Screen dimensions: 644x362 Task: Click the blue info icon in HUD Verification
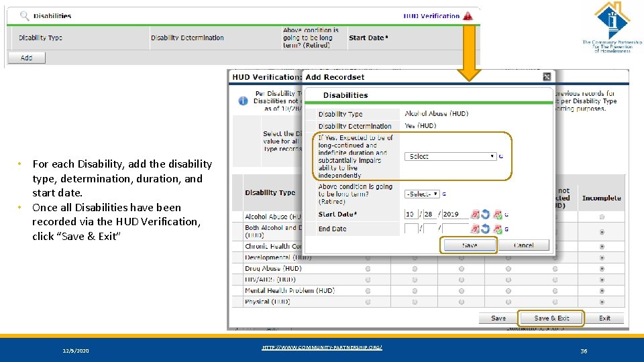pyautogui.click(x=243, y=101)
